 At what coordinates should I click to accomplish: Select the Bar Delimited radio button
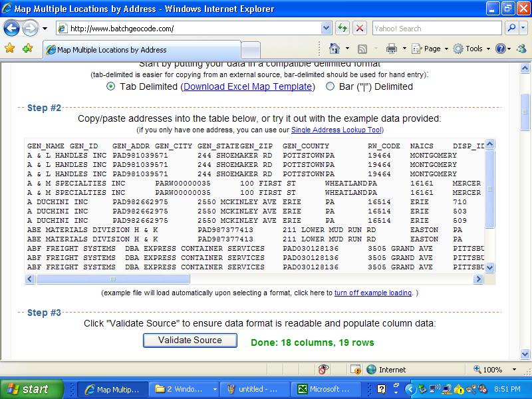pyautogui.click(x=330, y=86)
